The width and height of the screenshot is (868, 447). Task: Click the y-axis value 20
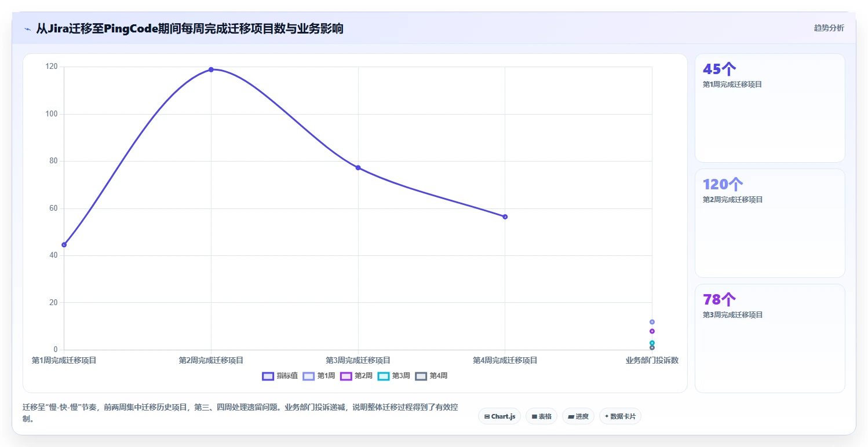[53, 302]
